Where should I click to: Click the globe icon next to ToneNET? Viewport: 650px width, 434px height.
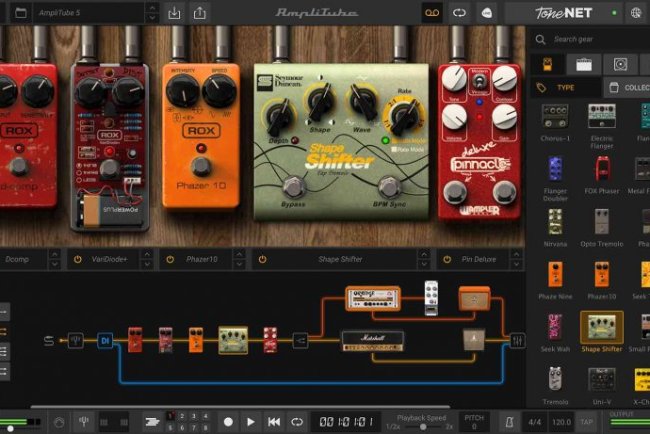coord(636,13)
